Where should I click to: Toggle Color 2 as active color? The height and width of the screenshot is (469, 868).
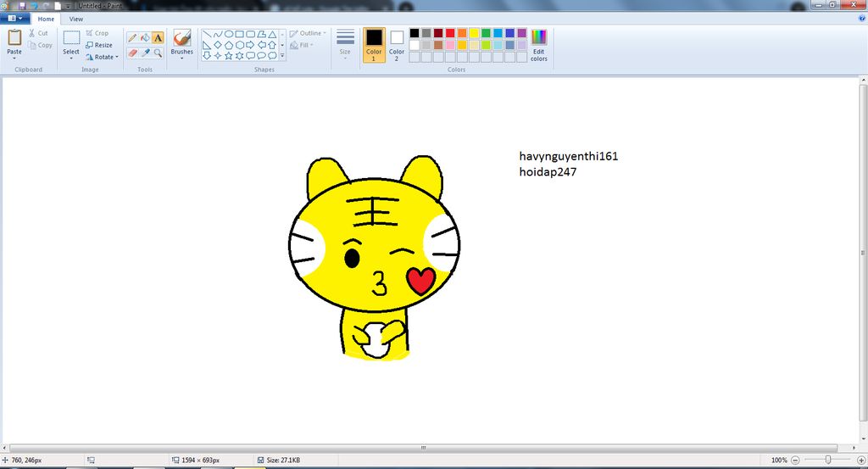[397, 44]
